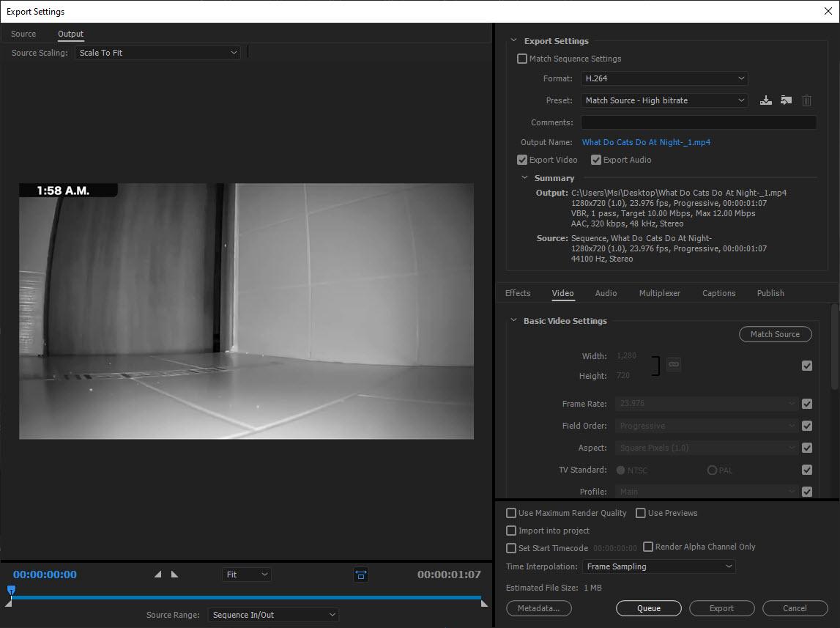Click the total duration 00:00:01:07 readout
This screenshot has height=628, width=840.
pyautogui.click(x=449, y=575)
